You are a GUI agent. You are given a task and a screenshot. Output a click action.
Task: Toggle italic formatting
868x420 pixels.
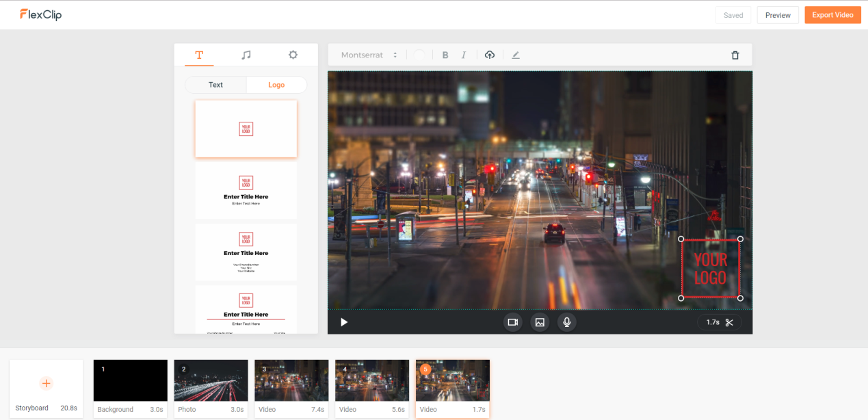point(464,55)
